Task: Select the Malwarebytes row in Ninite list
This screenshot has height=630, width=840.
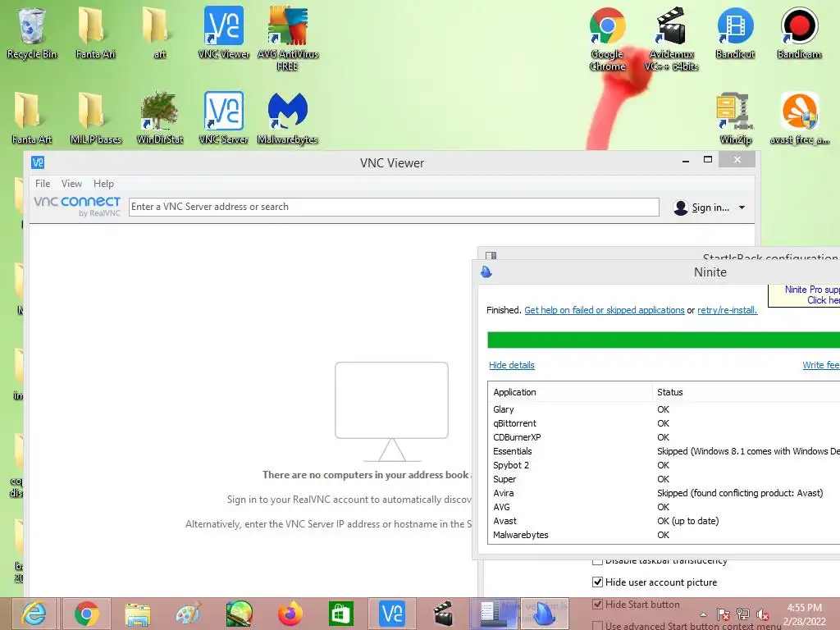Action: point(664,535)
